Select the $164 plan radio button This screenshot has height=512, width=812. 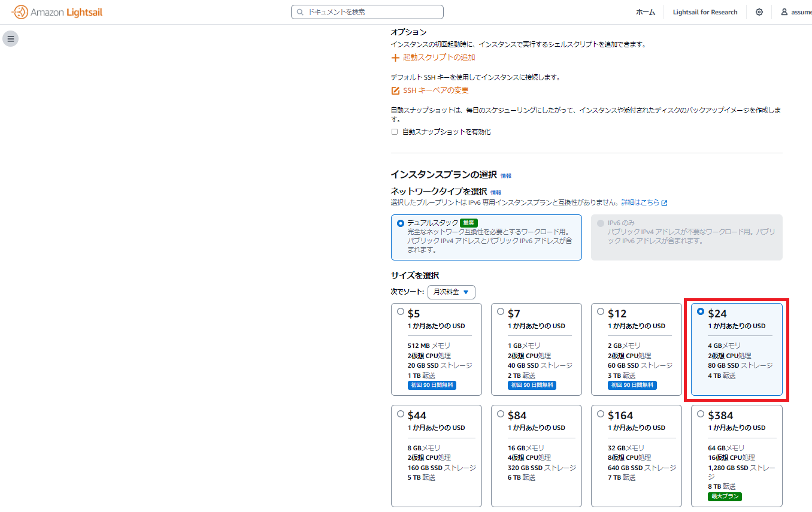601,413
